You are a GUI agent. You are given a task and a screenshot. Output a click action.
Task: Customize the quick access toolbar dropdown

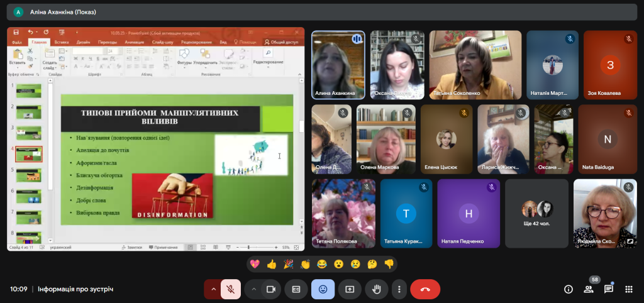tap(77, 33)
